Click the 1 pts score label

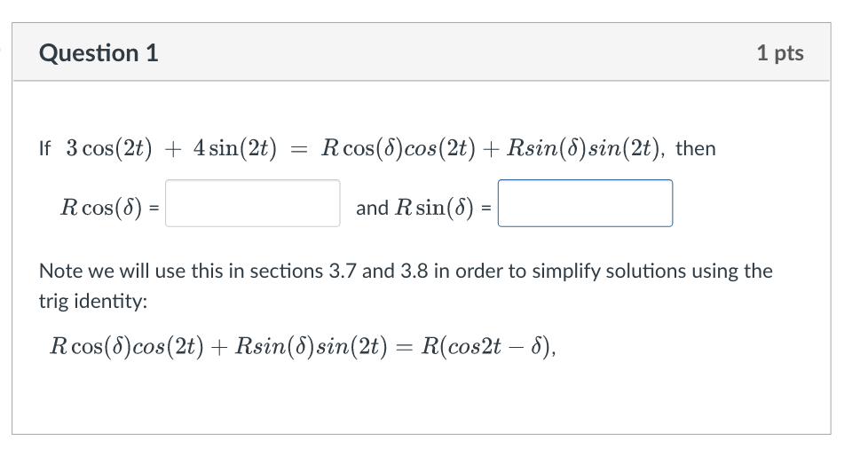point(780,53)
